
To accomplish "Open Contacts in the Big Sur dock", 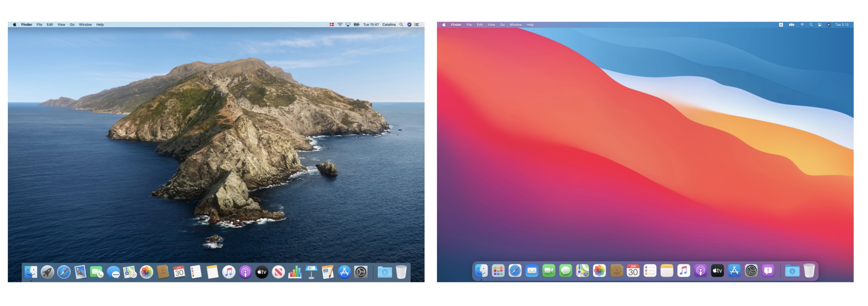I will pyautogui.click(x=616, y=271).
